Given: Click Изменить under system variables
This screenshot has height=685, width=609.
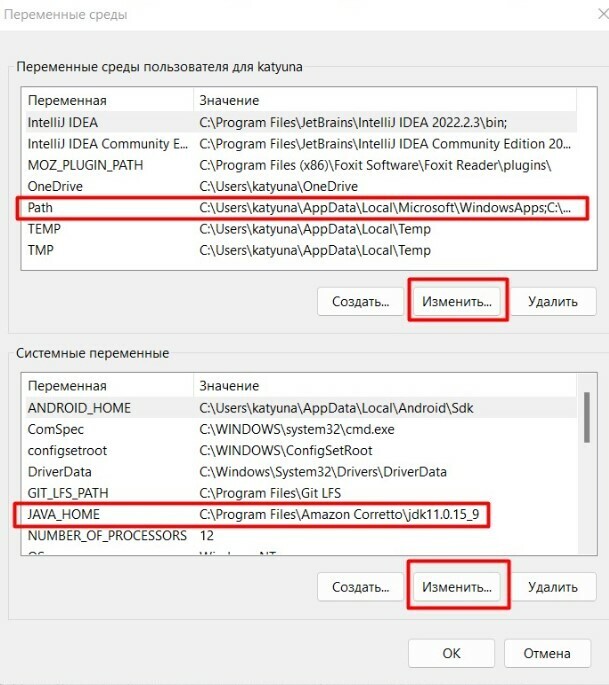Looking at the screenshot, I should point(457,587).
